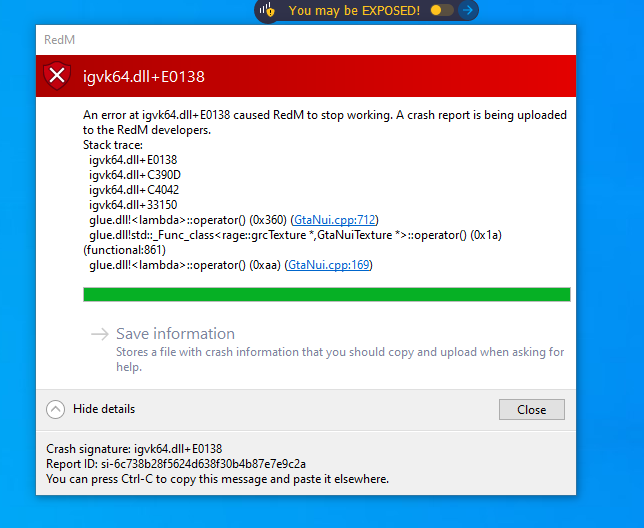Click the Ctrl-C copy hint text
Image resolution: width=644 pixels, height=528 pixels.
(x=217, y=479)
